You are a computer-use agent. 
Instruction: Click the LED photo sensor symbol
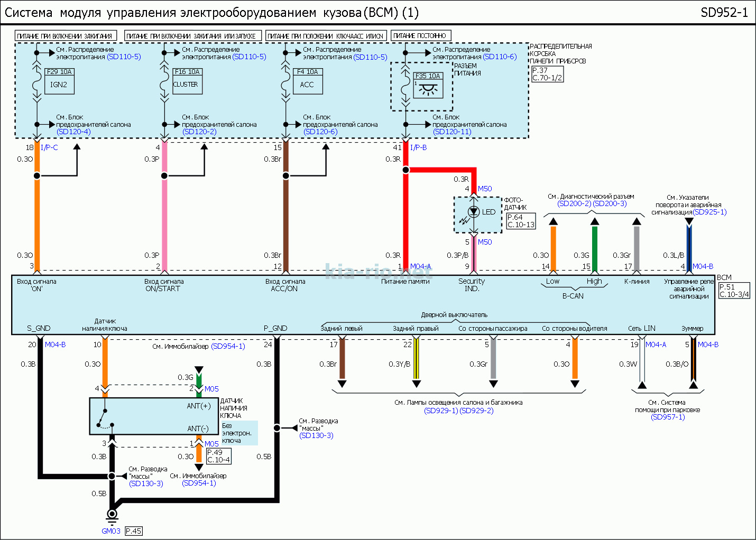[x=474, y=212]
